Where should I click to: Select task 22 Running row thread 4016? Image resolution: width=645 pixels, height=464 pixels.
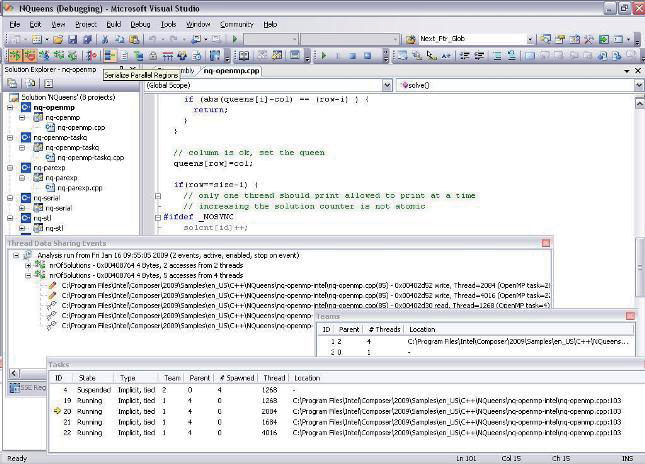tap(345, 433)
